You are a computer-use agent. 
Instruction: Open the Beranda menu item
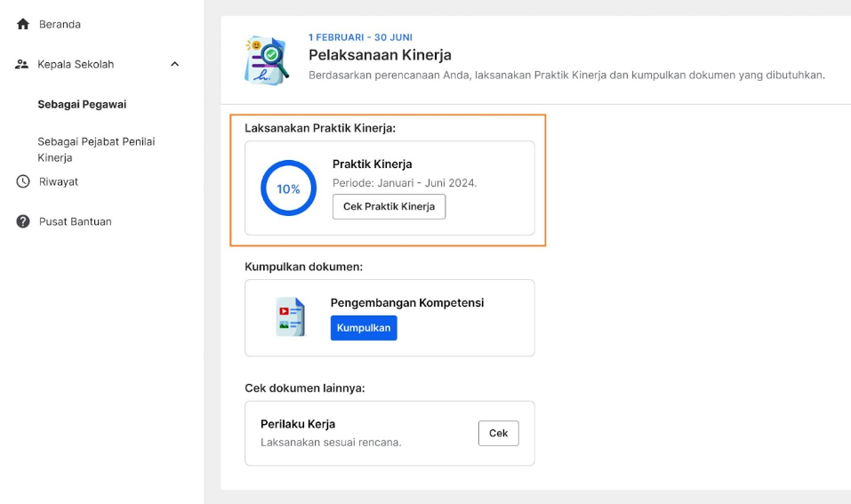(x=60, y=24)
